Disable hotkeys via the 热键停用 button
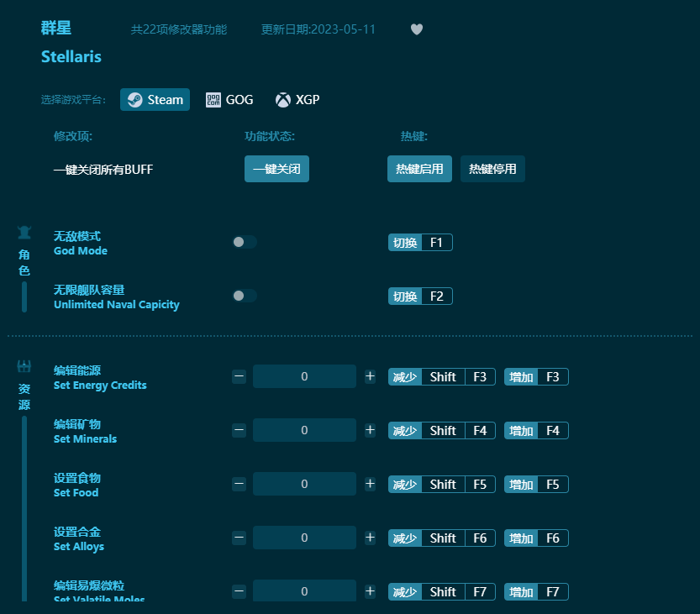Viewport: 700px width, 614px height. (x=492, y=169)
